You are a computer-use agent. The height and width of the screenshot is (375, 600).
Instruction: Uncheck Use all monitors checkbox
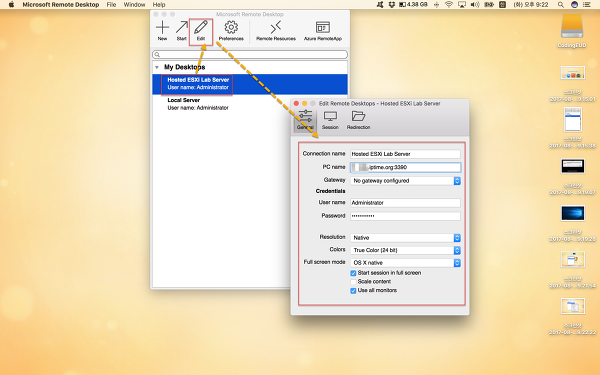(353, 291)
